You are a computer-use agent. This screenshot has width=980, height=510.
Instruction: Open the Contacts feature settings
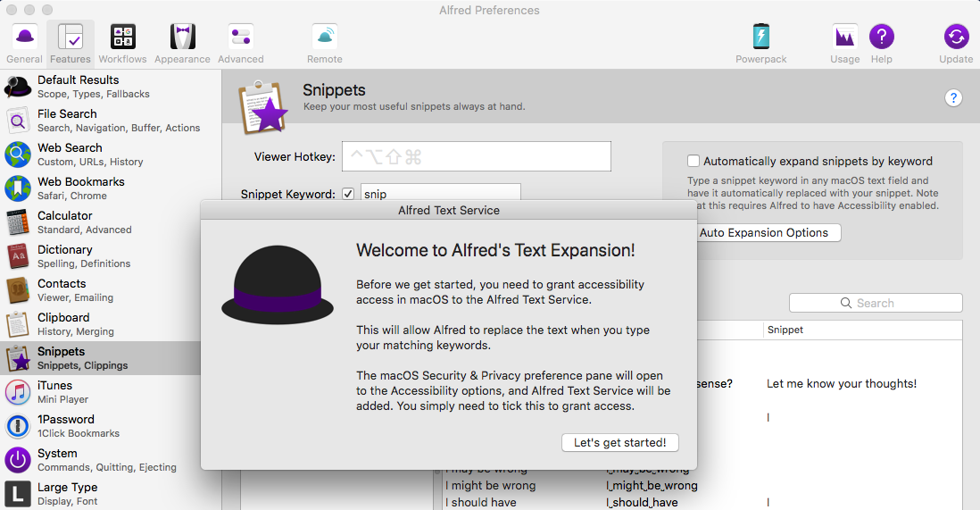(100, 289)
